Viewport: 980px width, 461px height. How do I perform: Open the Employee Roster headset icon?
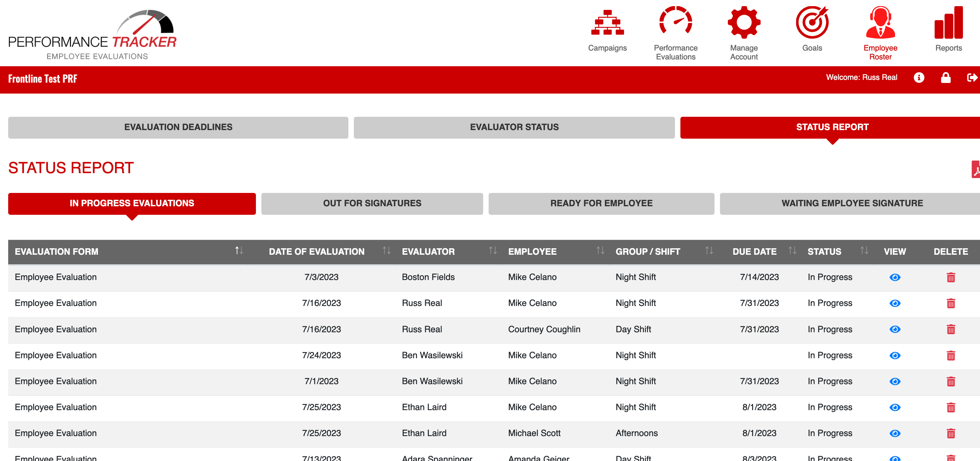880,23
